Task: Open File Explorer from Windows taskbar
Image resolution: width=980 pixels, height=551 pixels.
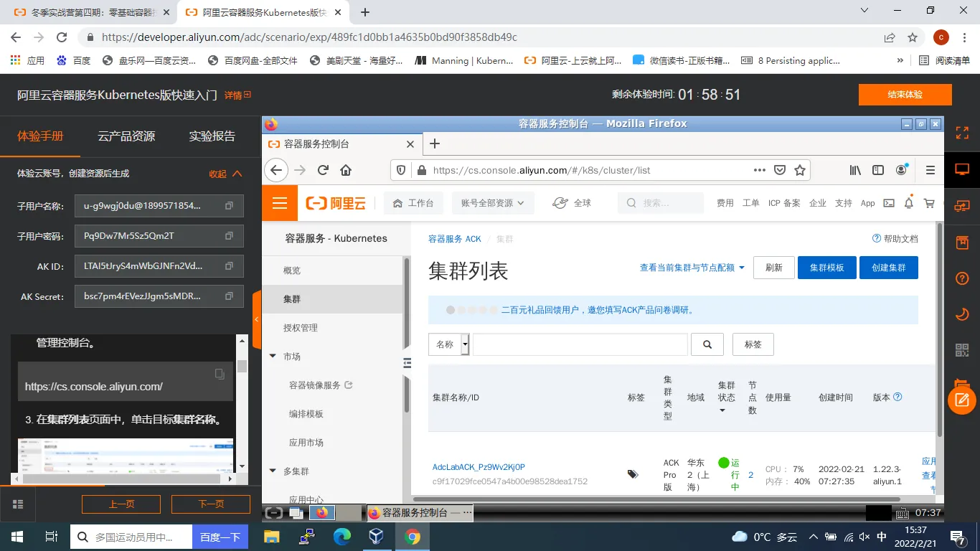Action: coord(271,536)
